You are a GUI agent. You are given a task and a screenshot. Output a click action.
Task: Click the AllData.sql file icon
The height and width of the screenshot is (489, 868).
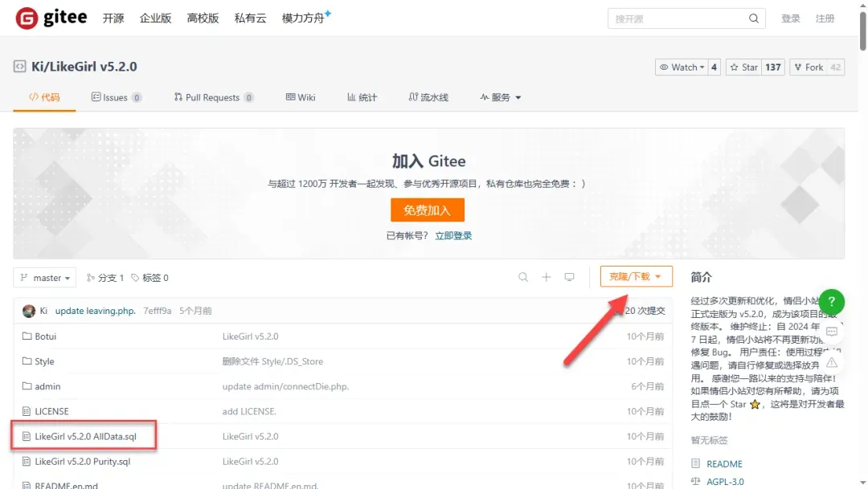[26, 437]
